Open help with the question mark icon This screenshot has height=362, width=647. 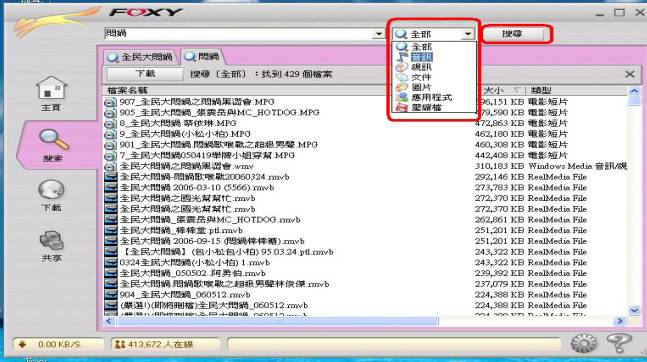(x=619, y=343)
